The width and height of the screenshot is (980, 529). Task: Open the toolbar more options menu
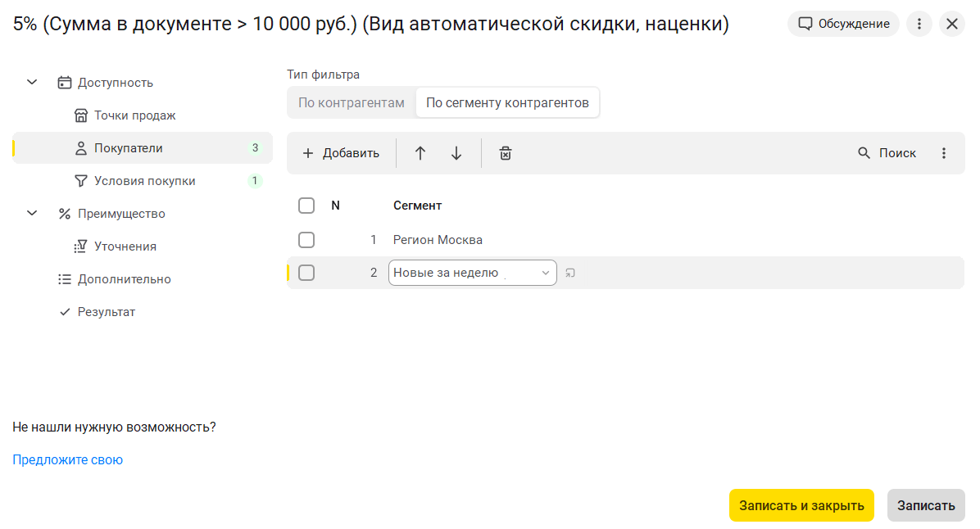tap(944, 153)
